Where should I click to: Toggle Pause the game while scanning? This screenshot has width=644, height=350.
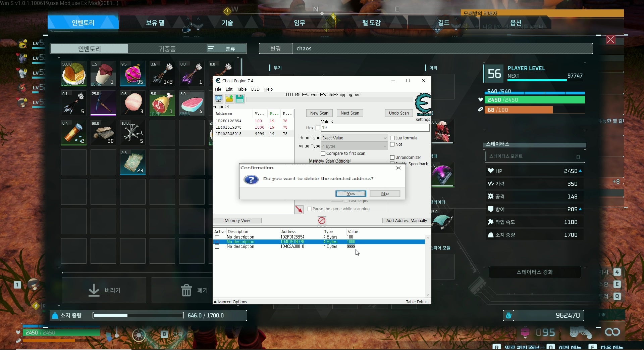pos(310,209)
